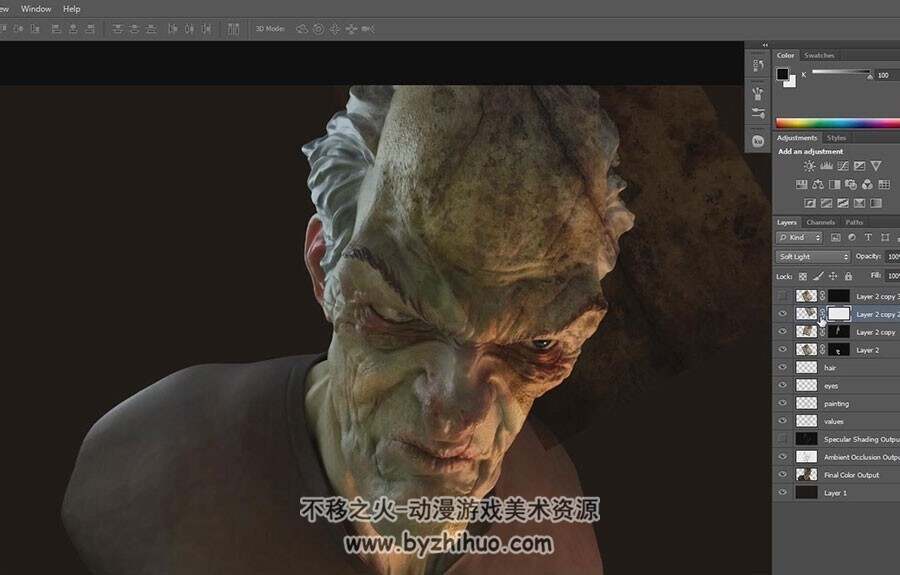Screen dimensions: 900x575
Task: Add a Black & White adjustment
Action: pyautogui.click(x=835, y=185)
